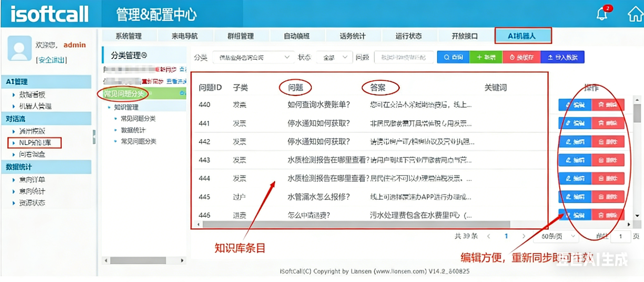
Task: Open the 状态 status dropdown
Action: coord(334,57)
